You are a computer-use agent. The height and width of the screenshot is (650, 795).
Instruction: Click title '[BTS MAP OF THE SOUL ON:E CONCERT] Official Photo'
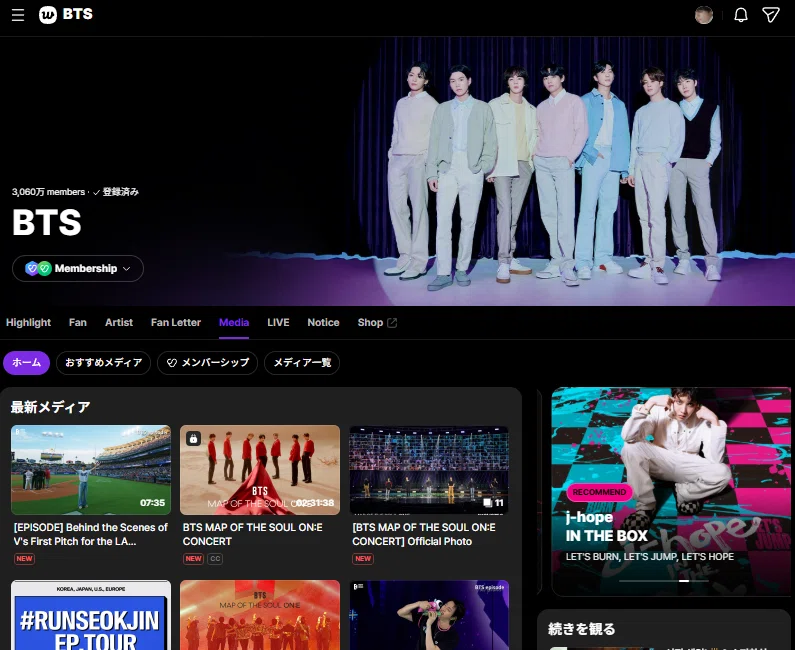pyautogui.click(x=424, y=534)
